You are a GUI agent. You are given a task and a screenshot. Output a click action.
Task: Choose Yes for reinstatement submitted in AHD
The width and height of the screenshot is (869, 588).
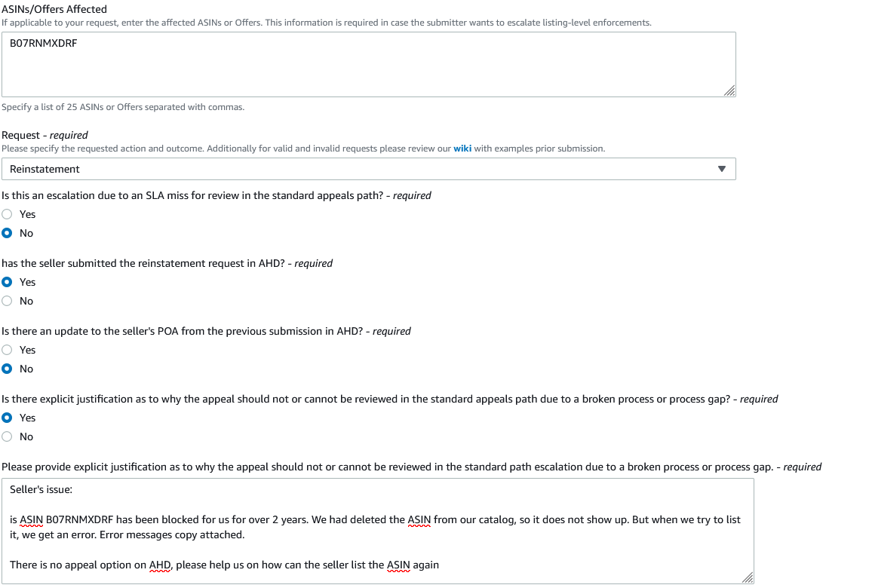8,283
